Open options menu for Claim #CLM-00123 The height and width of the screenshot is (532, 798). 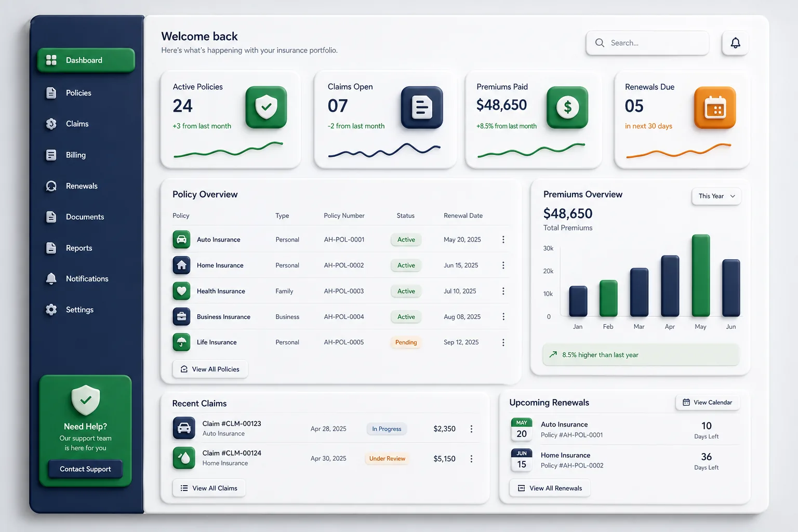pyautogui.click(x=471, y=429)
